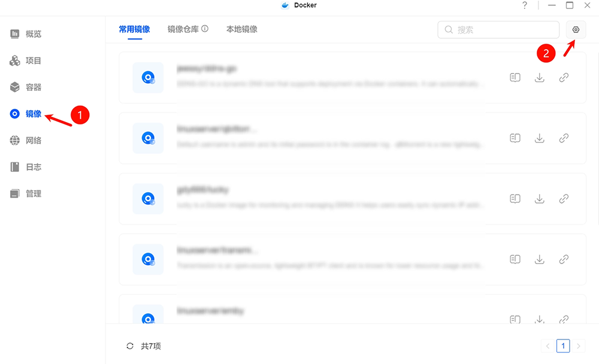This screenshot has height=364, width=599.
Task: Close the Docker window
Action: point(587,5)
